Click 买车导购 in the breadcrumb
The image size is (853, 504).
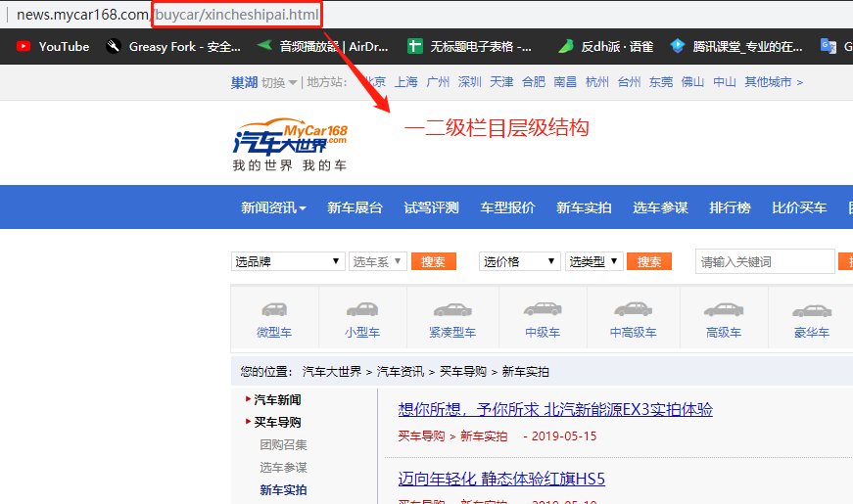[463, 372]
